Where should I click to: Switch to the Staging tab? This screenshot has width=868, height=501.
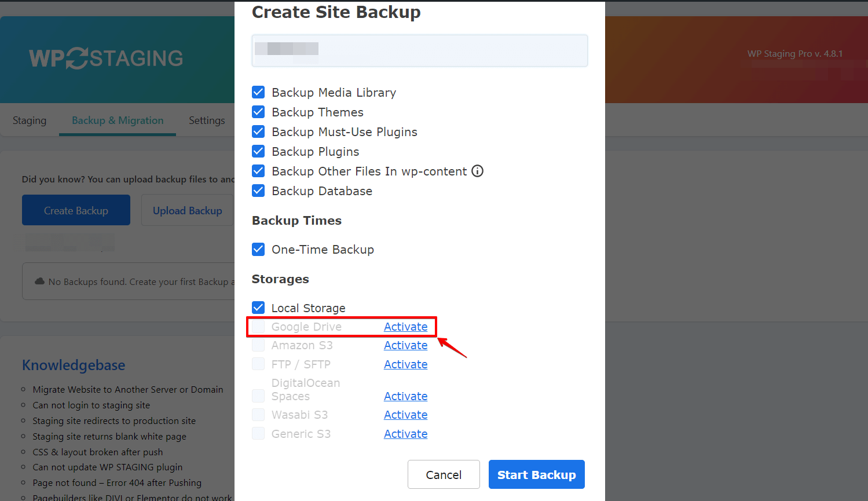(30, 120)
